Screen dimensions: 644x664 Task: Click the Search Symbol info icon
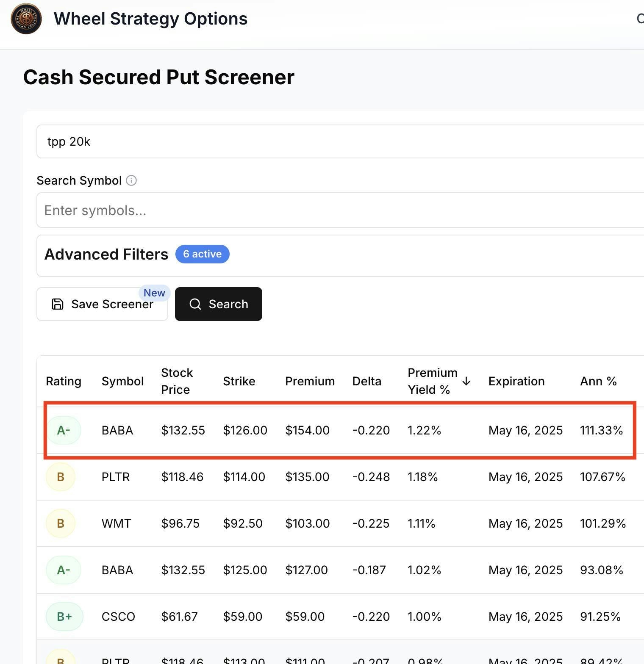[x=131, y=181]
